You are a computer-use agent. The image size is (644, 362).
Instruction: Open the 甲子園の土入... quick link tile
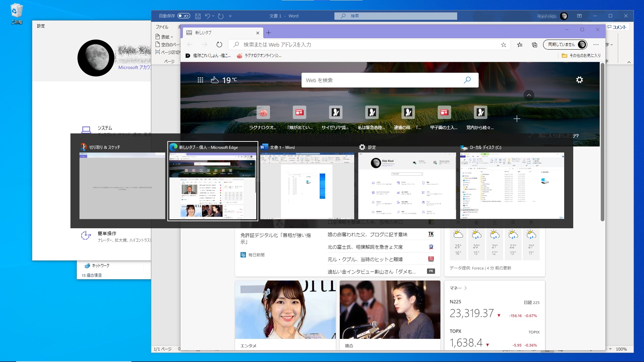click(444, 118)
